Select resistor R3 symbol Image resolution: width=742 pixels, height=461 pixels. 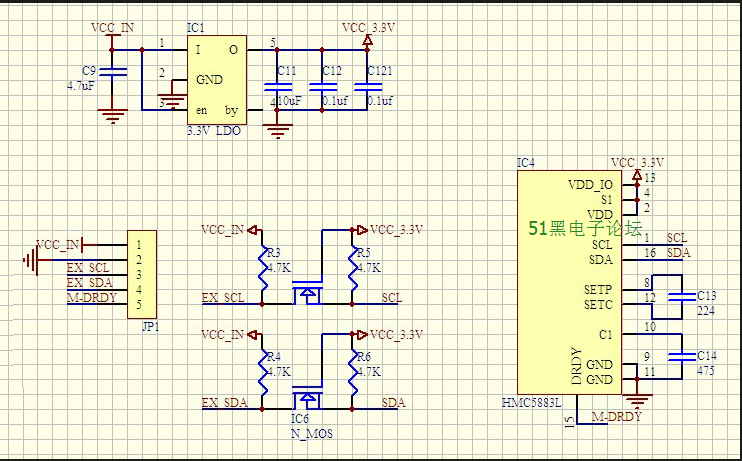262,268
